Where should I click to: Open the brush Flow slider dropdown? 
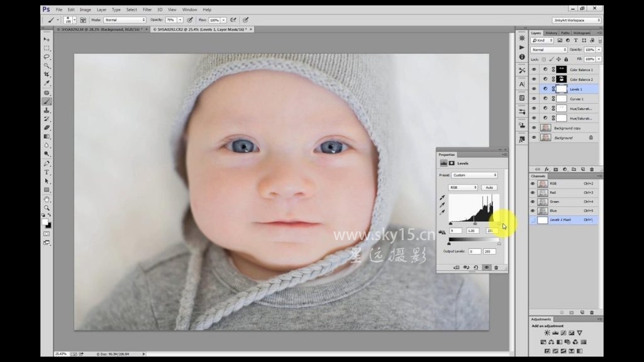[224, 20]
